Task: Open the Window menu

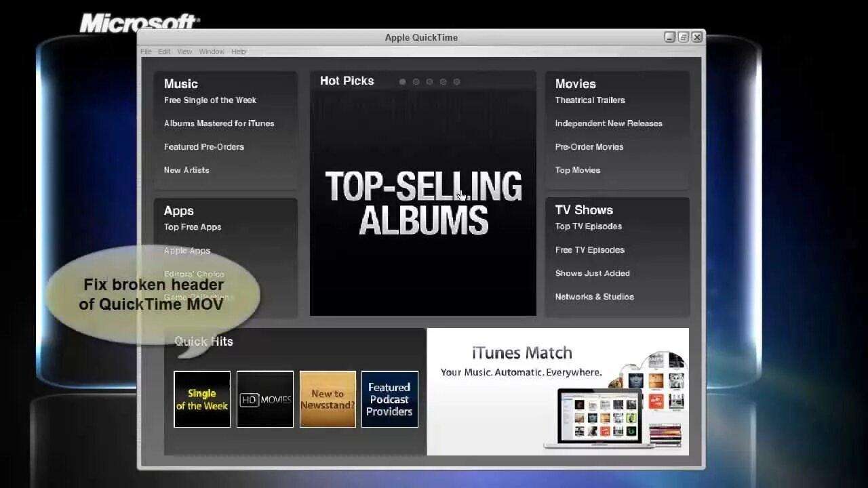Action: (x=212, y=52)
